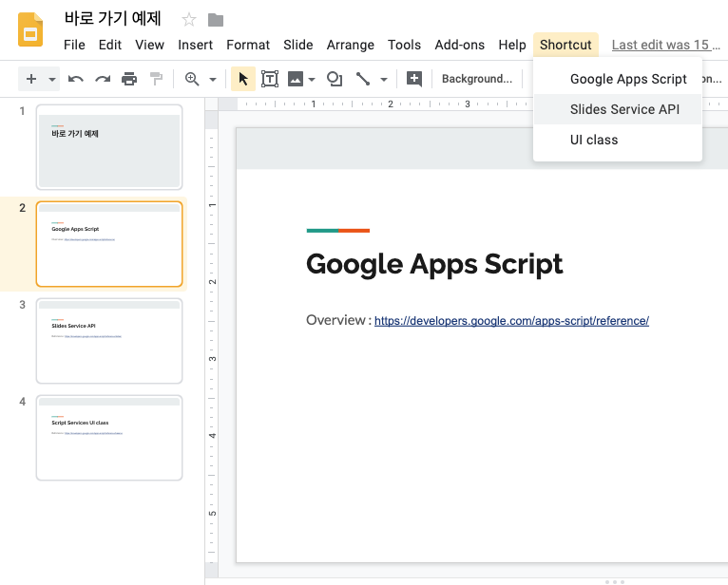Viewport: 728px width, 585px height.
Task: Select slide 3 thumbnail Slides Service API
Action: pos(109,341)
